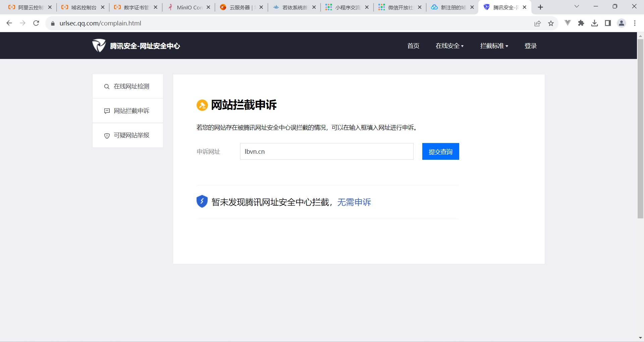Select 网站拦截申诉 in the sidebar
The width and height of the screenshot is (644, 342).
click(x=128, y=111)
